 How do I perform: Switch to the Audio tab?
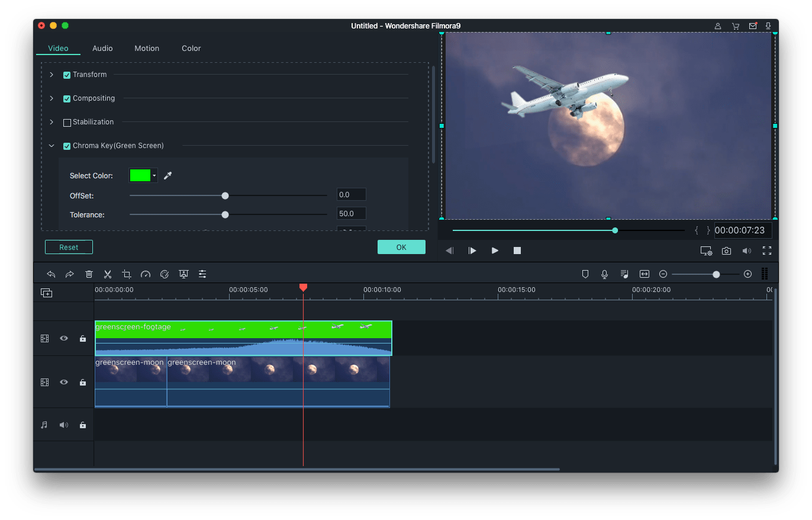102,48
